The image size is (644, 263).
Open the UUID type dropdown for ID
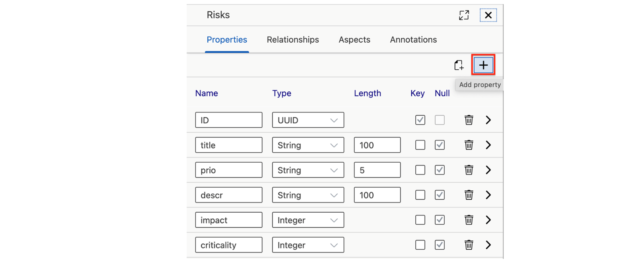click(308, 120)
